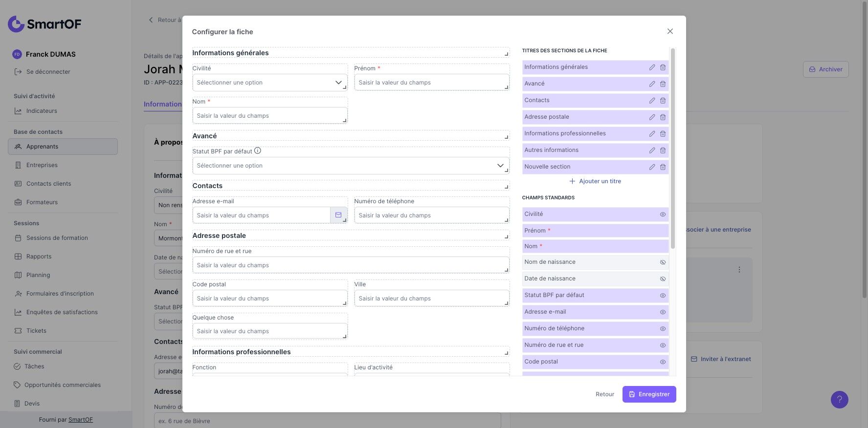868x428 pixels.
Task: Open the Civilité dropdown
Action: [x=269, y=83]
